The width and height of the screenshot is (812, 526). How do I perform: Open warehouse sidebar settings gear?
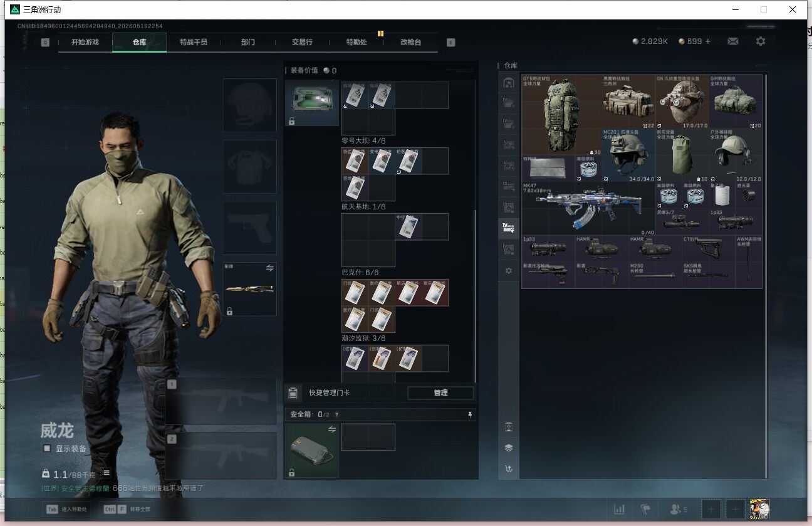pyautogui.click(x=509, y=271)
